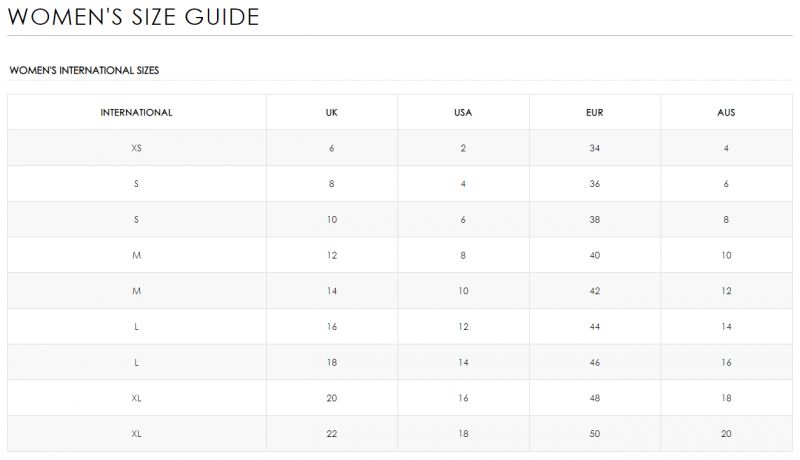The width and height of the screenshot is (800, 460).
Task: Click the EUR size 40 cell
Action: point(595,255)
